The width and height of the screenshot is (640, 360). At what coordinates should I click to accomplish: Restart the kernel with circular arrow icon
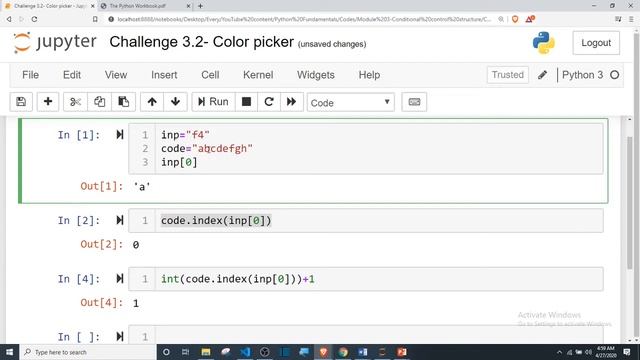tap(269, 102)
